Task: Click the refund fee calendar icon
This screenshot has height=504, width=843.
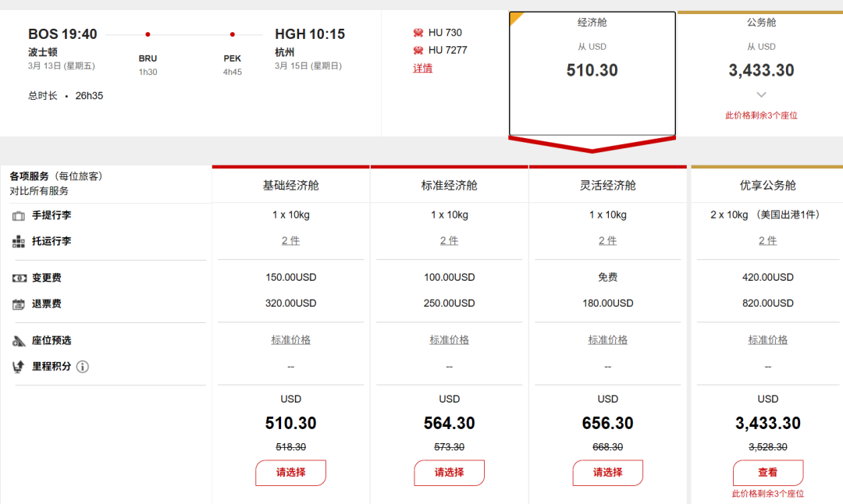Action: (x=19, y=304)
